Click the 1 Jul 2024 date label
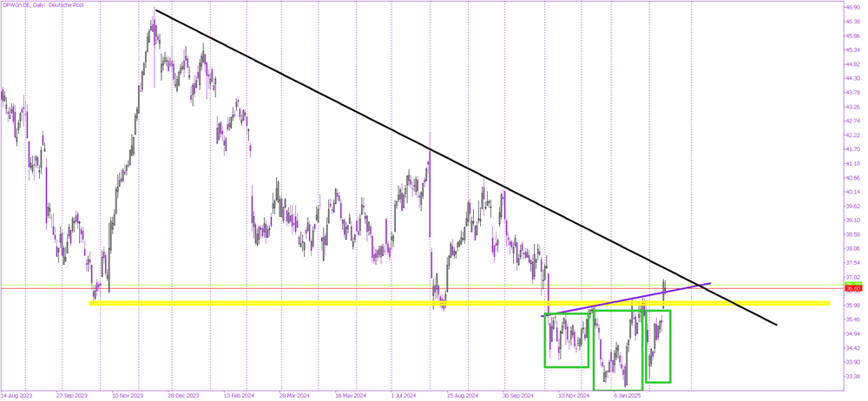 pyautogui.click(x=404, y=397)
